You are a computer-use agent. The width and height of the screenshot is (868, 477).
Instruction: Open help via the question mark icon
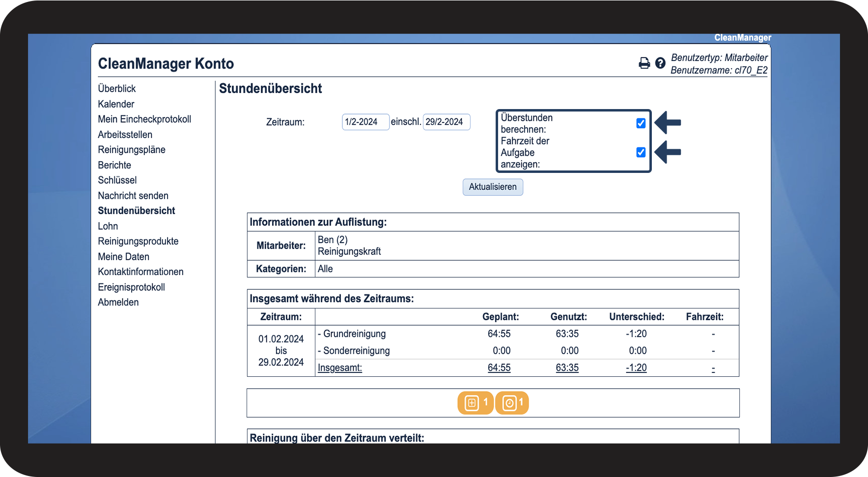[x=660, y=63]
